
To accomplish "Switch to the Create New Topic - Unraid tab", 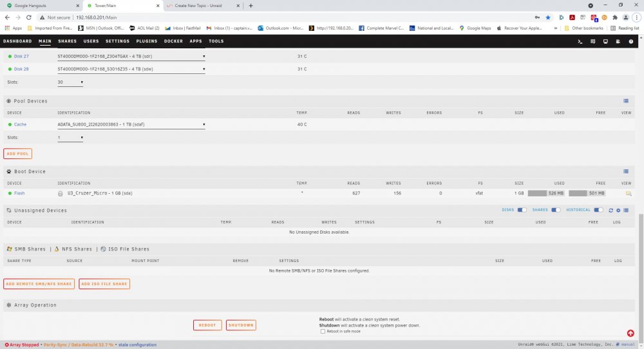I will (x=204, y=6).
